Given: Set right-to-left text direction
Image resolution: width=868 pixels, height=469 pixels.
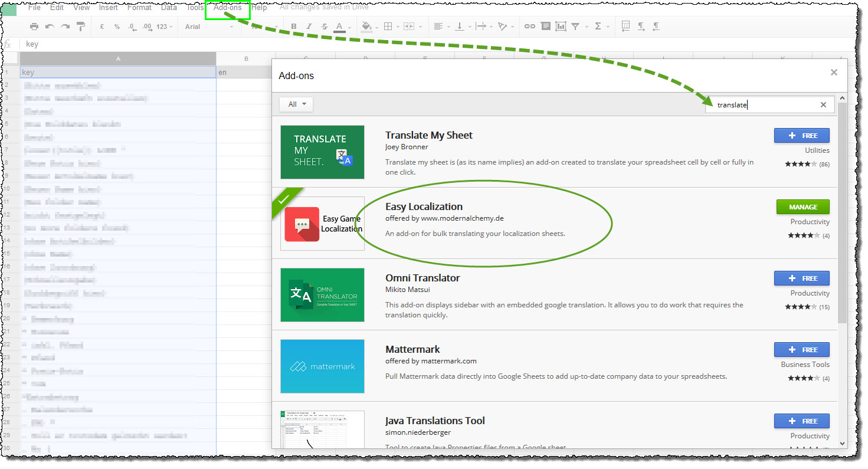Looking at the screenshot, I should tap(656, 27).
